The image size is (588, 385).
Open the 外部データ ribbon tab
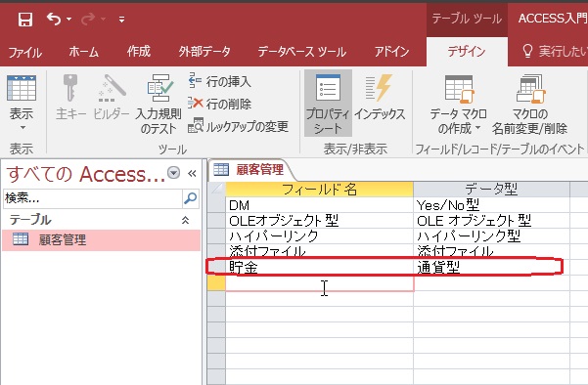coord(204,52)
